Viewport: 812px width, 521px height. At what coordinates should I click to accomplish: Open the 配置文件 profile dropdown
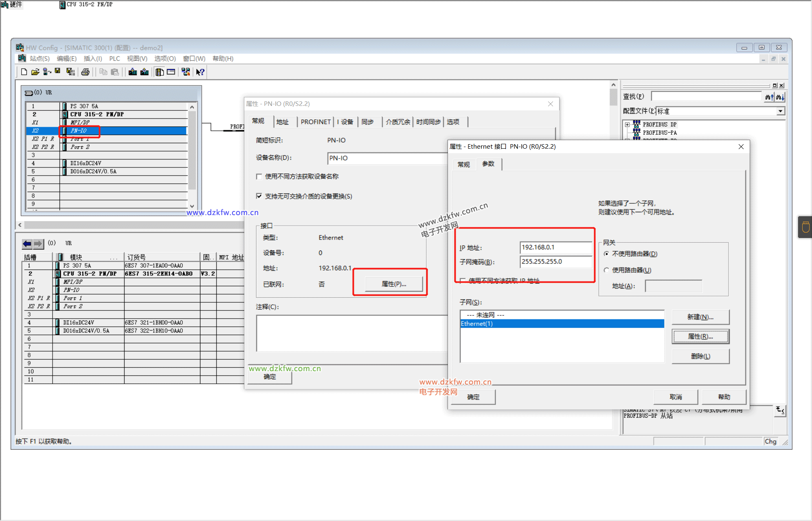(780, 111)
